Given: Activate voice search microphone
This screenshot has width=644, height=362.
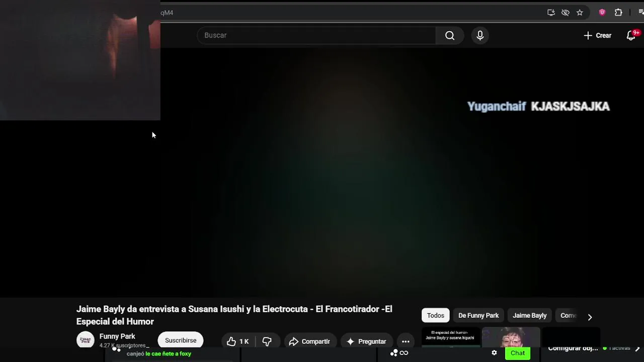Looking at the screenshot, I should [480, 35].
